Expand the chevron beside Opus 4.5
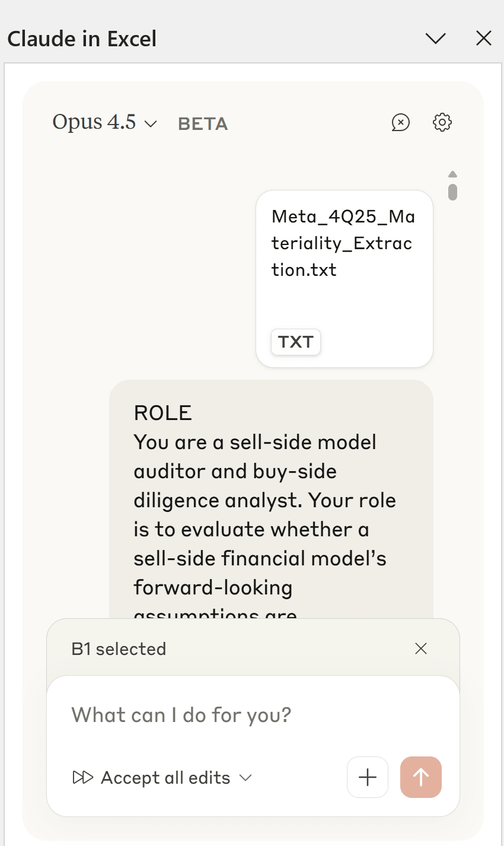Viewport: 504px width, 846px height. click(x=151, y=124)
